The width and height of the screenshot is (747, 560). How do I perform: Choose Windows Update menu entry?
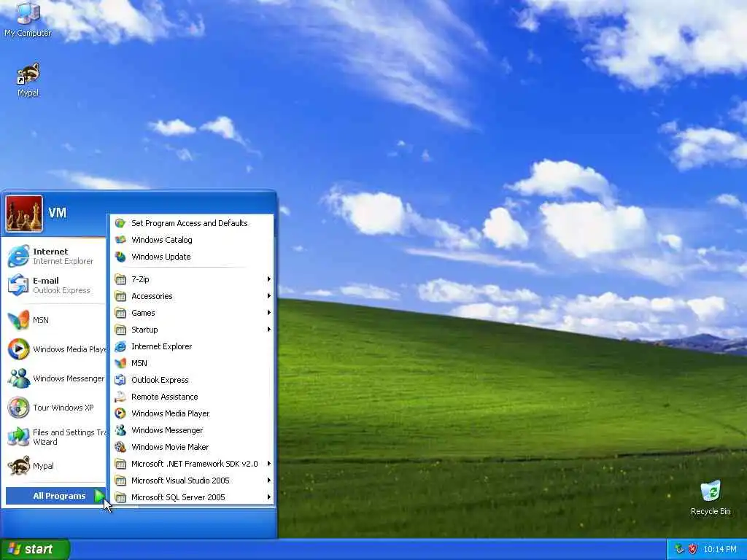(x=192, y=257)
